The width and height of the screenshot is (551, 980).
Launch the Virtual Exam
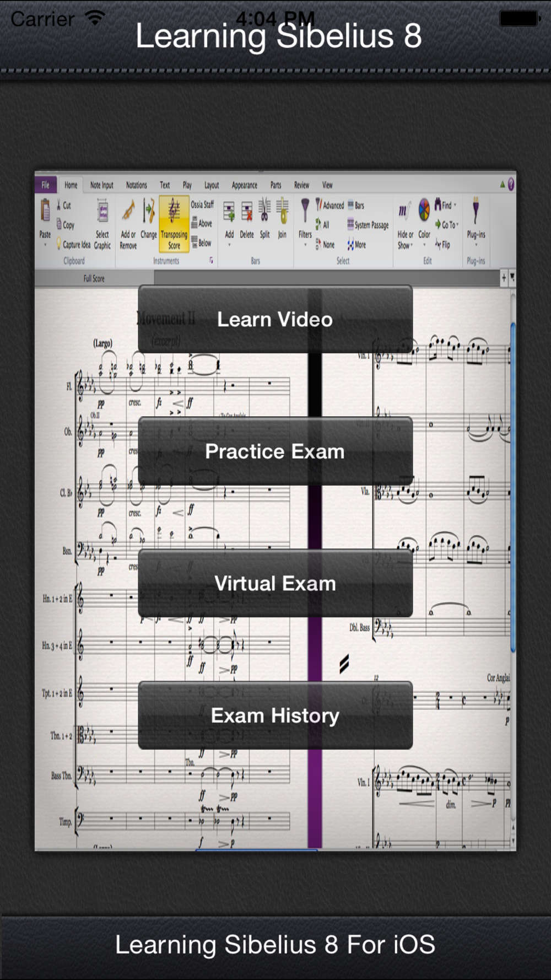pos(275,583)
